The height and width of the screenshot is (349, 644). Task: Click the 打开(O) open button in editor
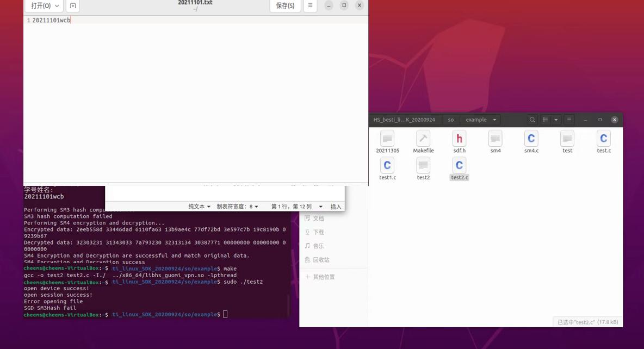[41, 5]
